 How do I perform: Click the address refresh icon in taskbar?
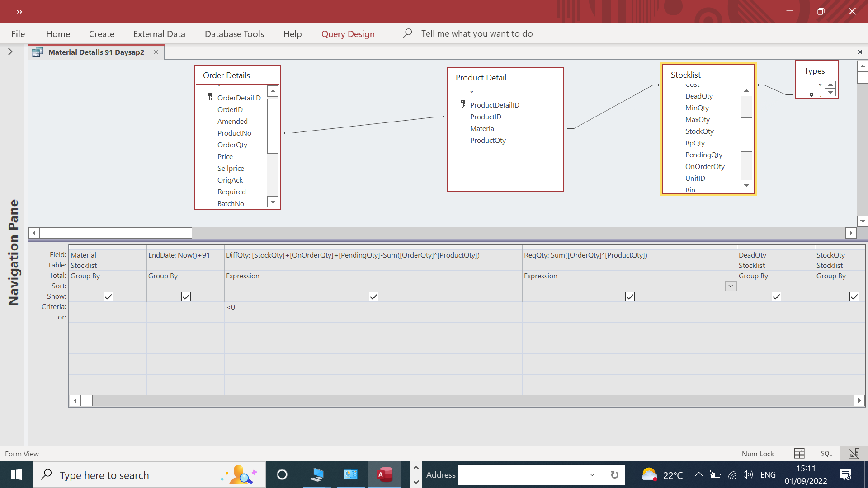(x=614, y=474)
